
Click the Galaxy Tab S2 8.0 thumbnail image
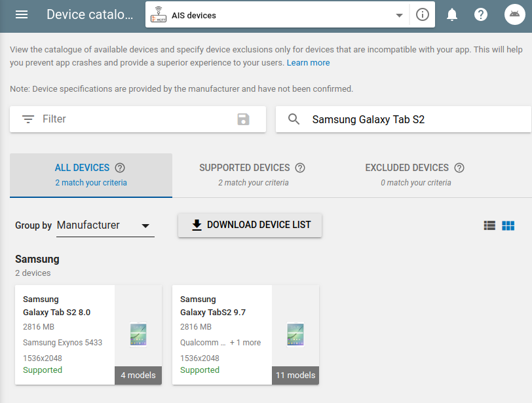[x=138, y=335]
